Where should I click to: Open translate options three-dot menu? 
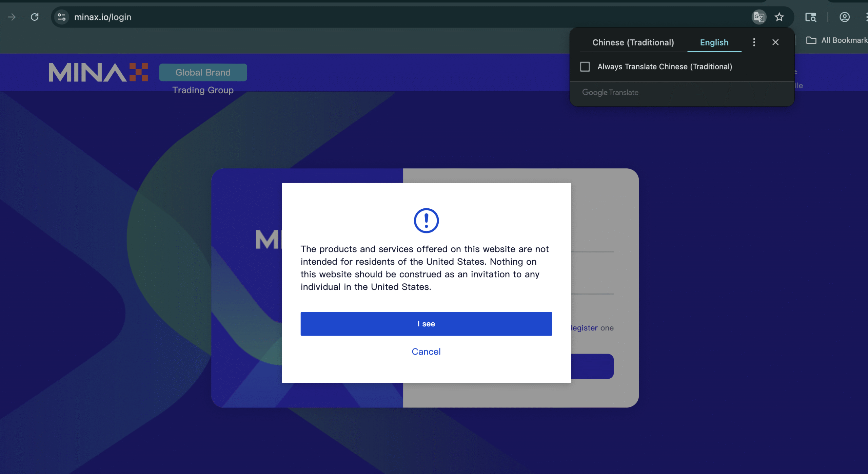point(754,42)
